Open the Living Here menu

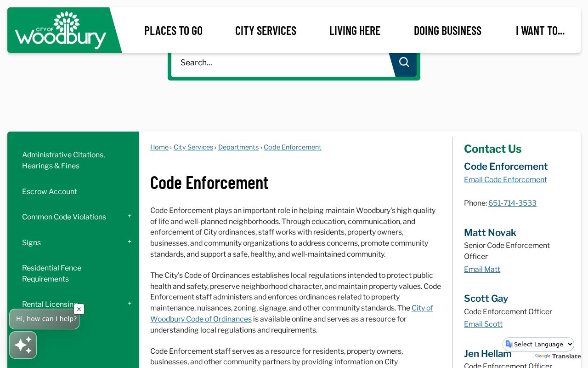[355, 30]
